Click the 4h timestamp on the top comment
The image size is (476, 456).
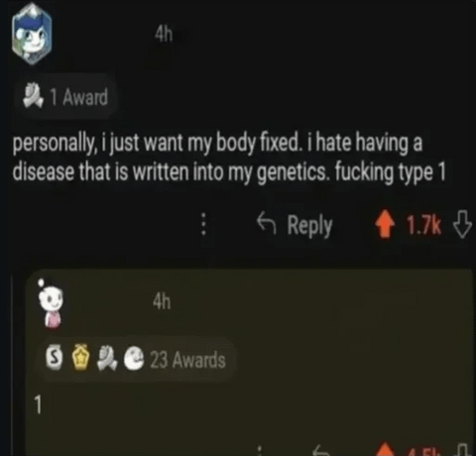pos(164,34)
